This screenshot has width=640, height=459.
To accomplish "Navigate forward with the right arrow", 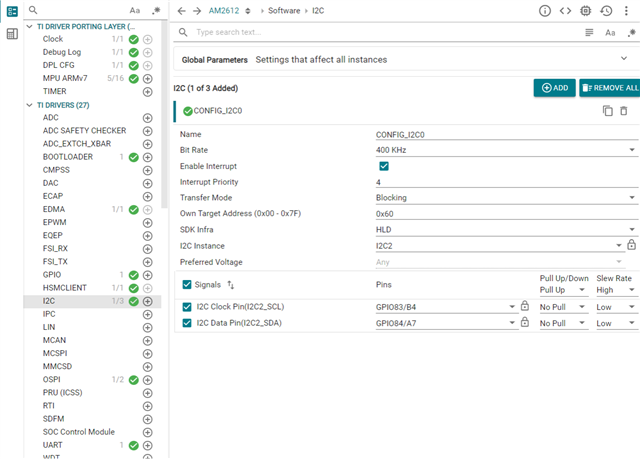I will (197, 11).
